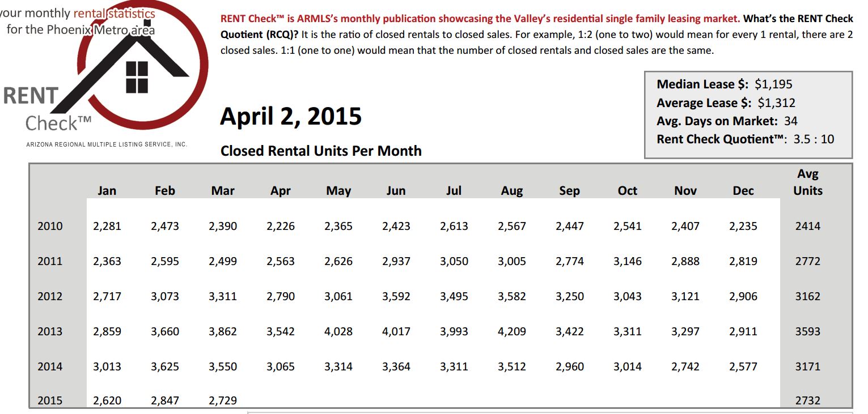Click the 2,960 cell for Sep 2014
Image resolution: width=868 pixels, height=414 pixels.
[570, 367]
